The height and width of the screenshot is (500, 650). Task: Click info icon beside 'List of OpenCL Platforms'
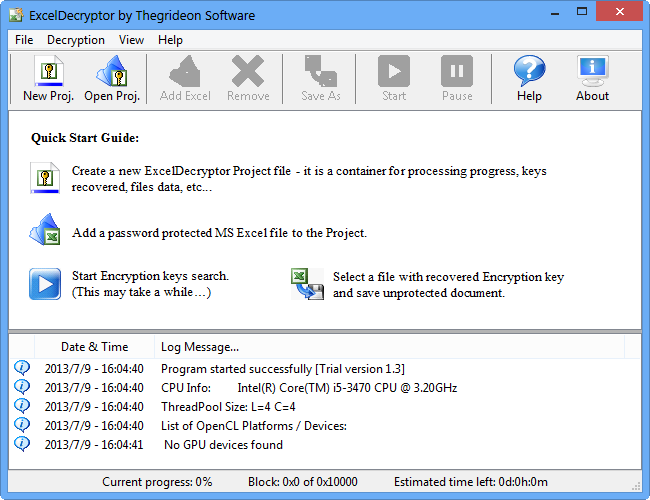tap(22, 425)
